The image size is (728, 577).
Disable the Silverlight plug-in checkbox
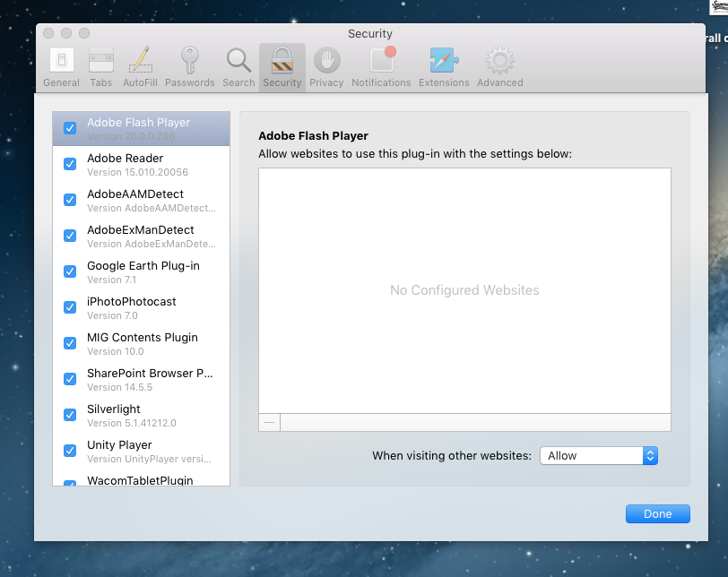click(x=70, y=415)
